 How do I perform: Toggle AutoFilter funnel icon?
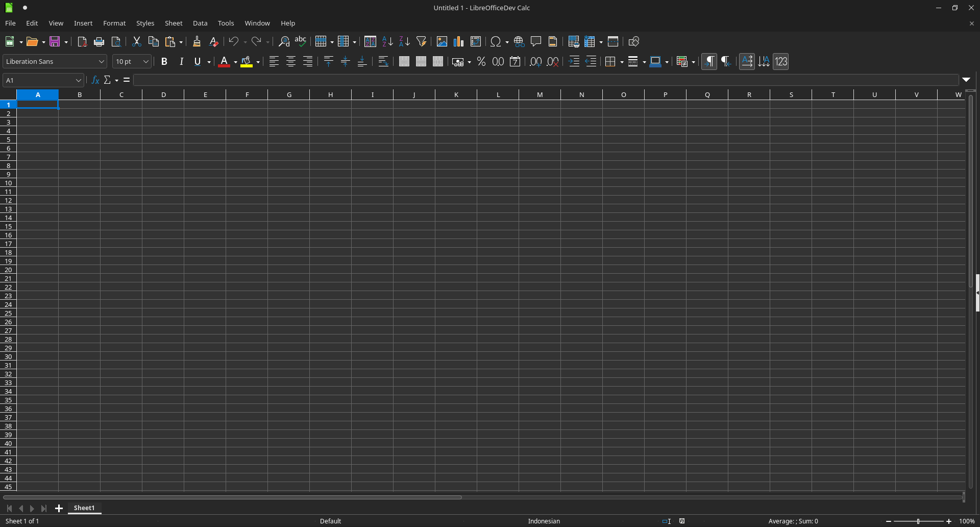421,42
